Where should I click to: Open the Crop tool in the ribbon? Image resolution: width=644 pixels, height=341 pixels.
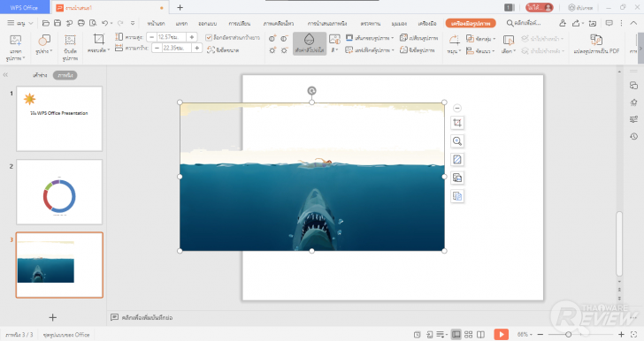(98, 43)
